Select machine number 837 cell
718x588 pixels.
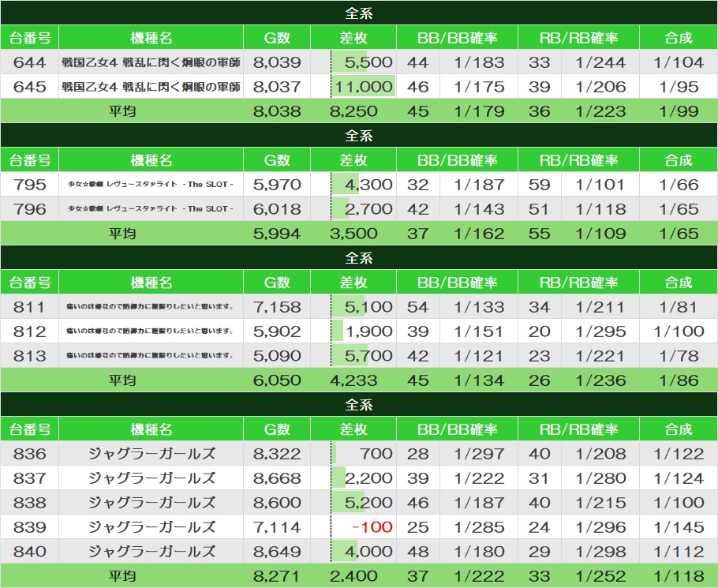(30, 478)
